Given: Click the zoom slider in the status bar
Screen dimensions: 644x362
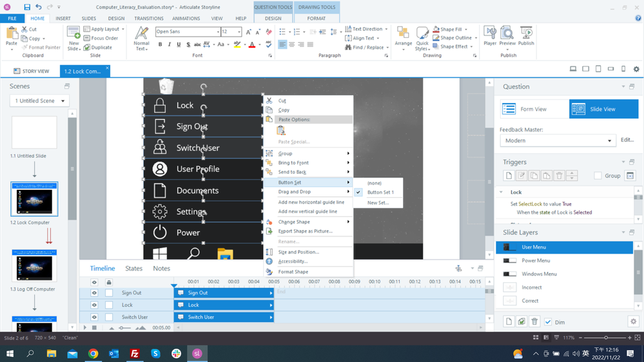Looking at the screenshot, I should [606, 338].
